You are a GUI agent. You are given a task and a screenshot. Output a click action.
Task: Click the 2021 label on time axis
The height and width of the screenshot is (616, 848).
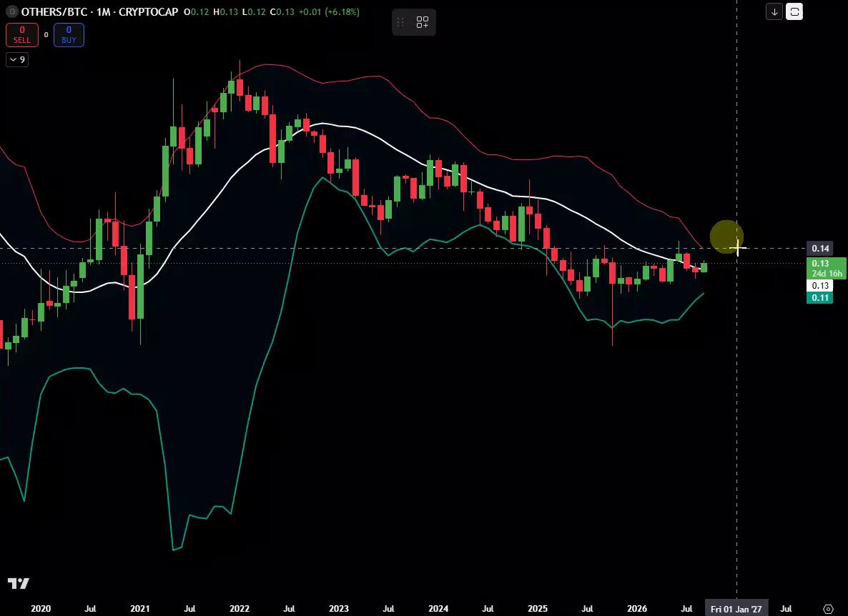click(140, 609)
